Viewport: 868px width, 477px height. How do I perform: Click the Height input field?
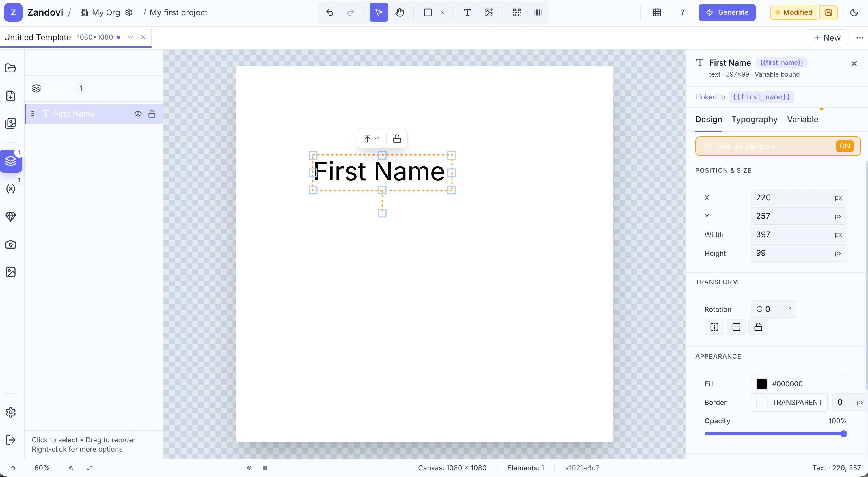point(799,253)
